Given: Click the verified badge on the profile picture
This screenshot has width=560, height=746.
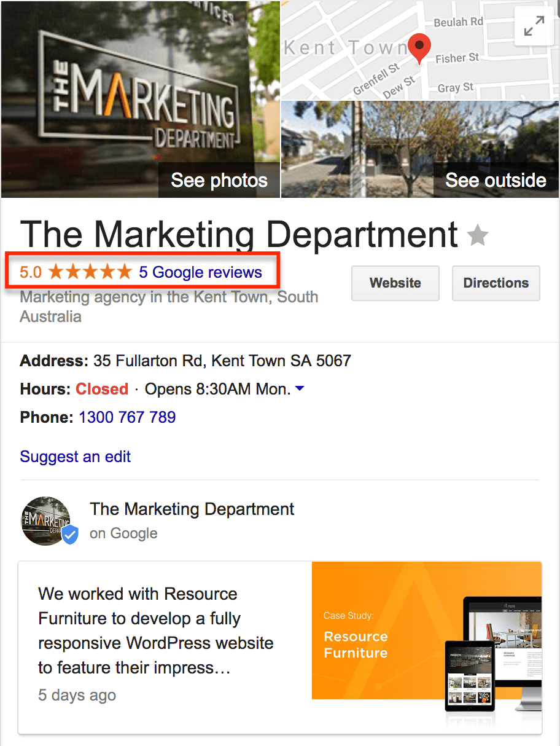Looking at the screenshot, I should point(70,535).
